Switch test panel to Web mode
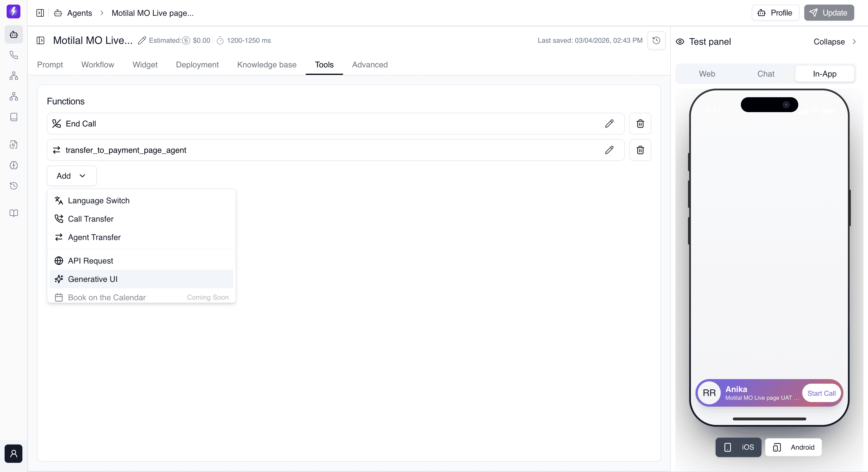The image size is (868, 472). pyautogui.click(x=707, y=74)
